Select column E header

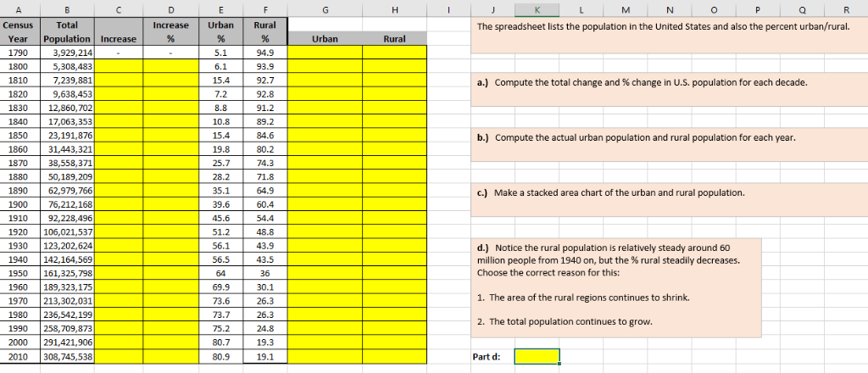(221, 8)
